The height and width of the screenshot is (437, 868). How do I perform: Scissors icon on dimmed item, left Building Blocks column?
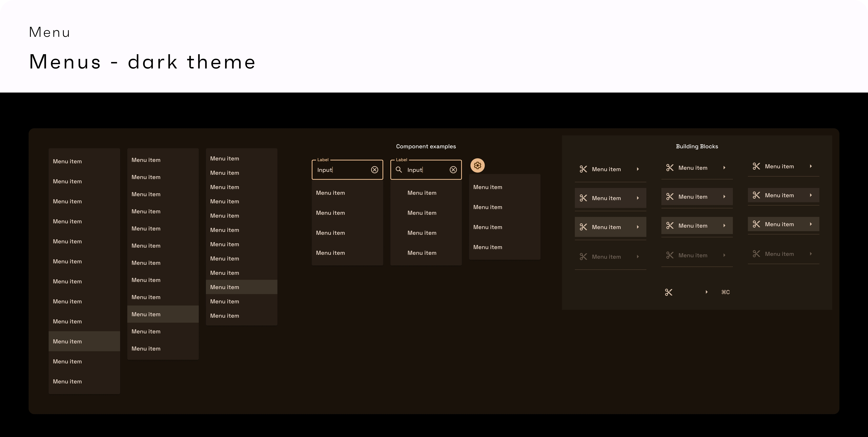(x=583, y=257)
